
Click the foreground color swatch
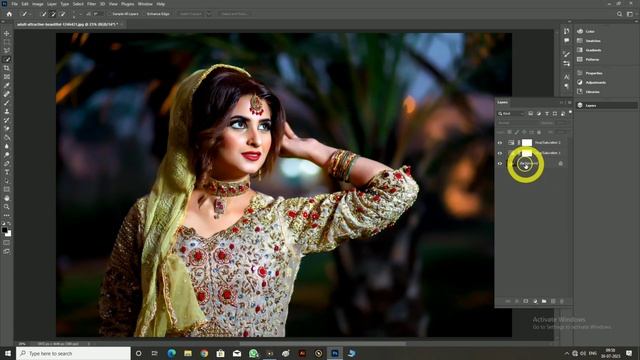click(4, 230)
